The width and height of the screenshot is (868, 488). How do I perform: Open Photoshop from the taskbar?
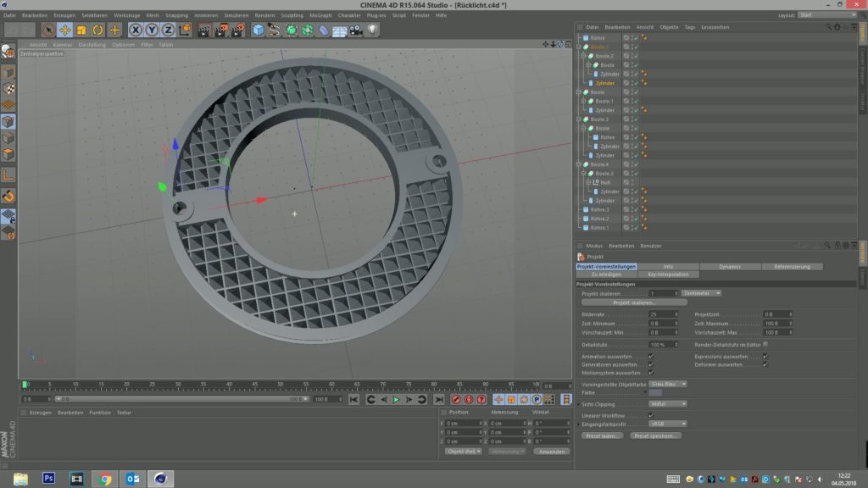(48, 479)
